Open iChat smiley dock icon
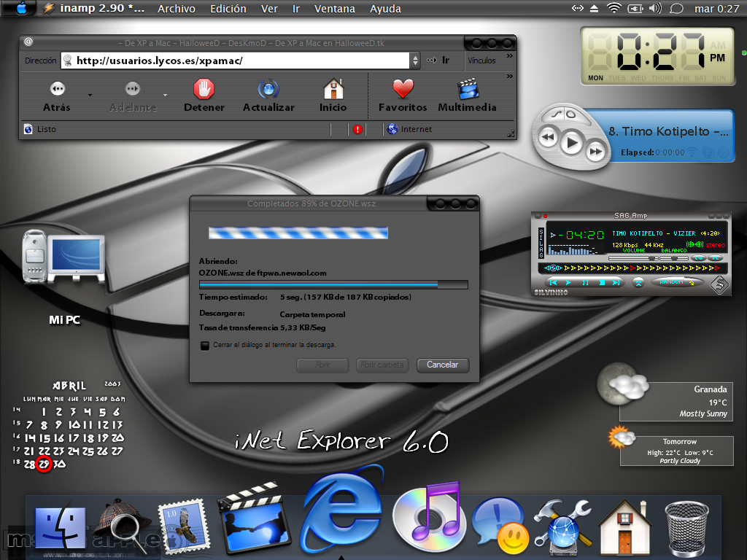Screen dimensions: 747x560 pyautogui.click(x=500, y=526)
